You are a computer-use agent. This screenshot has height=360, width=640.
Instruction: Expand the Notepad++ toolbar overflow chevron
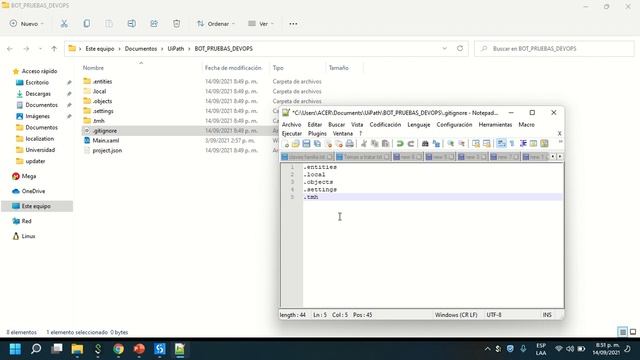(x=560, y=142)
